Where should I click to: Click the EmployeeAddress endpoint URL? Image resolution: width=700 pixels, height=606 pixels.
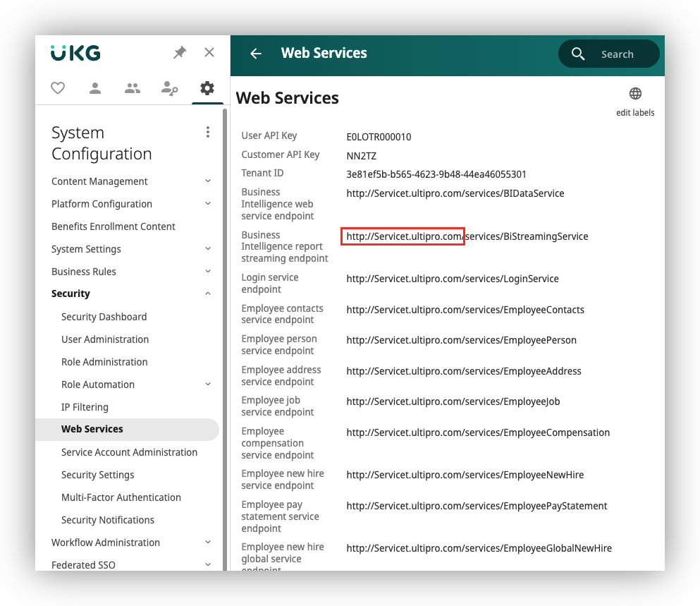pos(464,371)
